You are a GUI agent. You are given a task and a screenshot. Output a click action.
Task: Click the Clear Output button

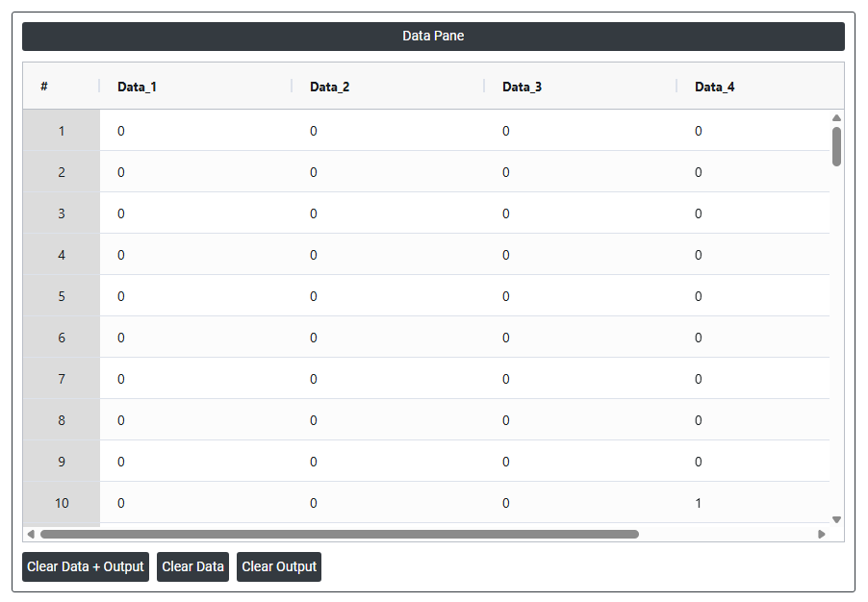point(279,566)
